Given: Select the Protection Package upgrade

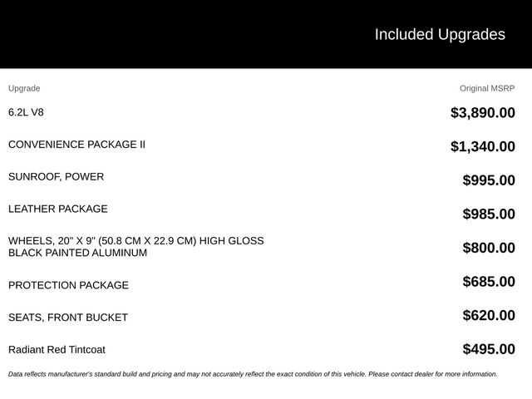Looking at the screenshot, I should [x=68, y=285].
